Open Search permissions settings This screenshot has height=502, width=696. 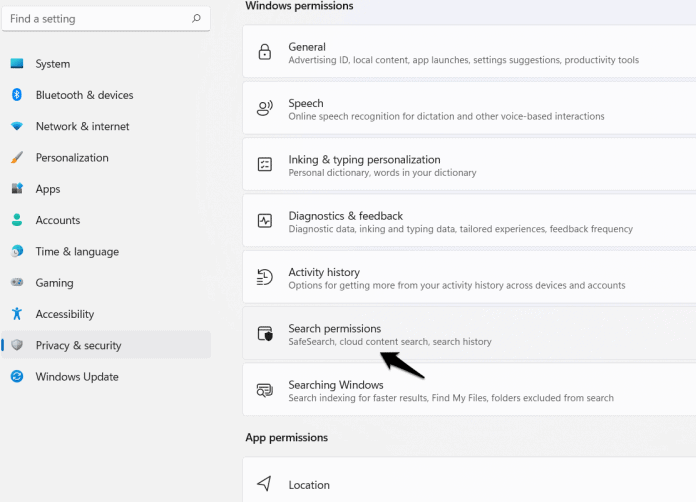tap(469, 333)
